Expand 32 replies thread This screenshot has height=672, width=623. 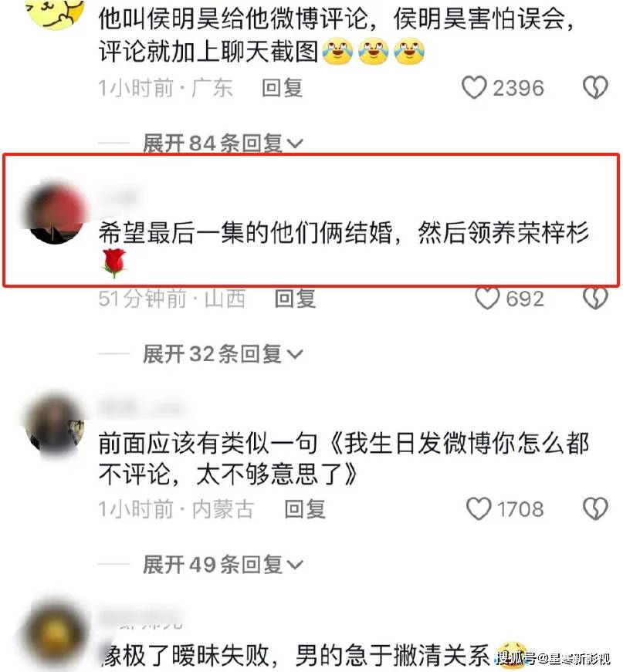[223, 354]
